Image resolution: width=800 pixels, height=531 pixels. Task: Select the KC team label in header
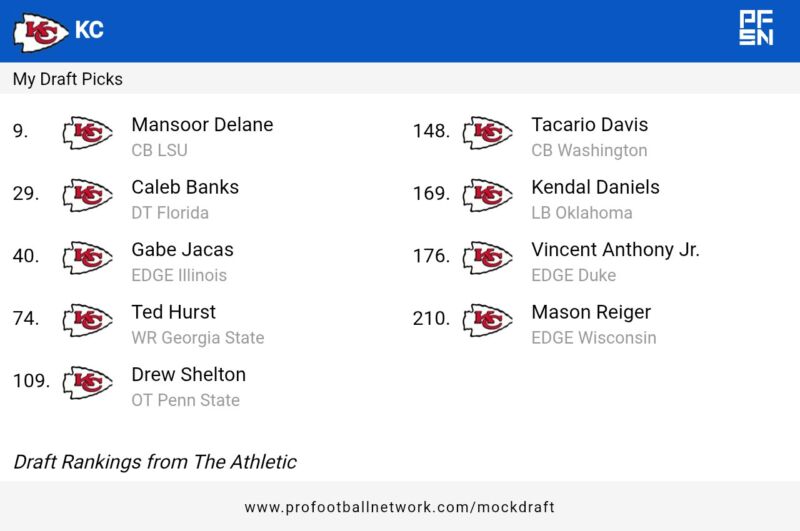(89, 31)
